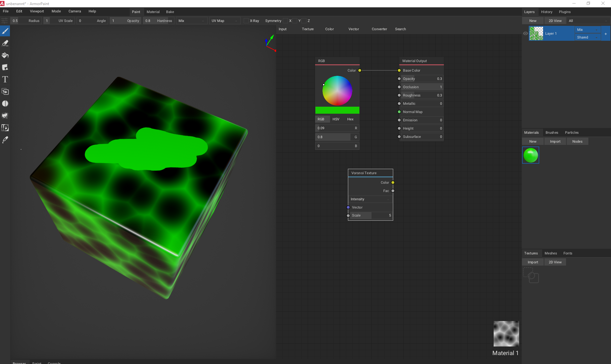Click the Radius input field
This screenshot has width=611, height=364.
[x=26, y=21]
